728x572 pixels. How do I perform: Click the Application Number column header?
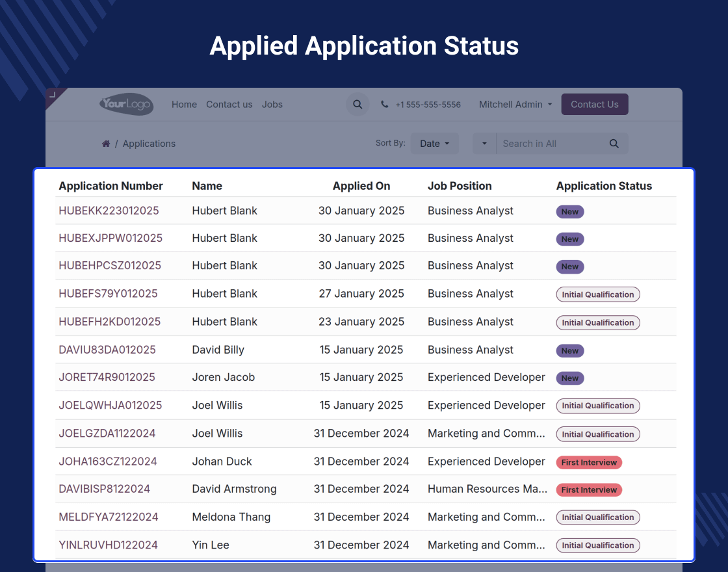[110, 186]
